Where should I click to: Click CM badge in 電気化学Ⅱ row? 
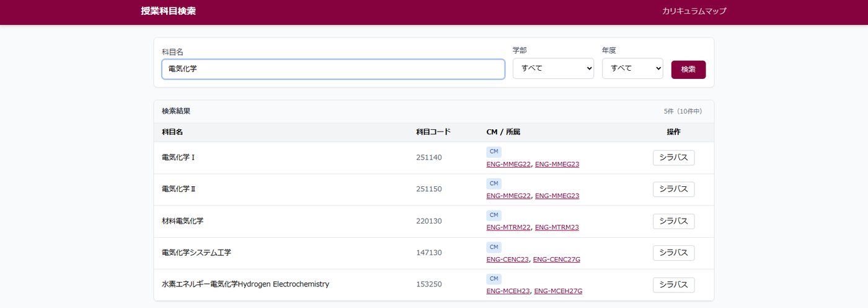(494, 183)
